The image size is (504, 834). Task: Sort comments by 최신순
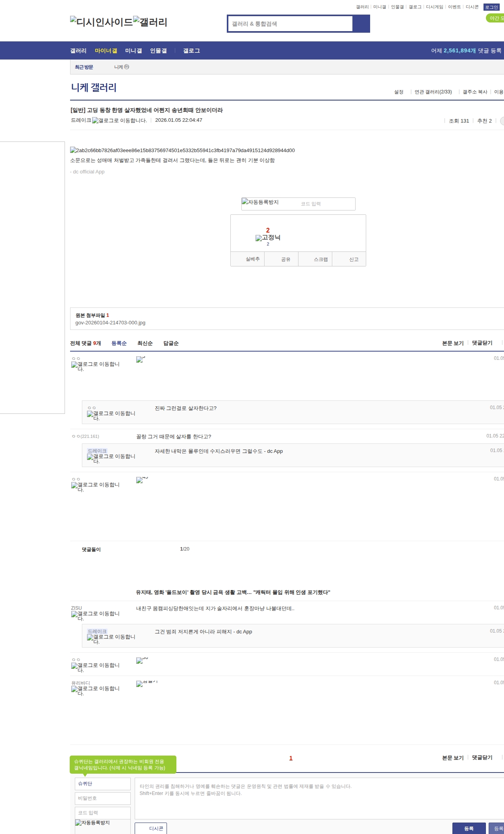point(145,343)
